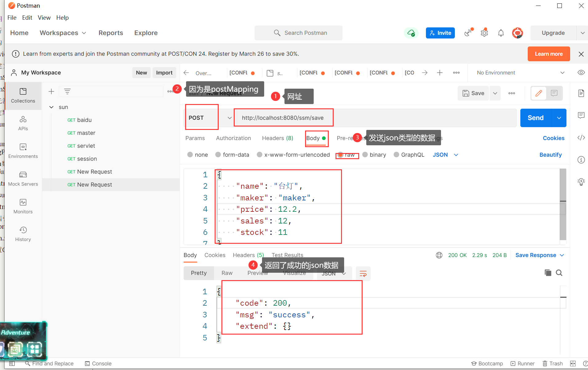Copy response with the copy icon
This screenshot has height=370, width=588.
pyautogui.click(x=548, y=273)
